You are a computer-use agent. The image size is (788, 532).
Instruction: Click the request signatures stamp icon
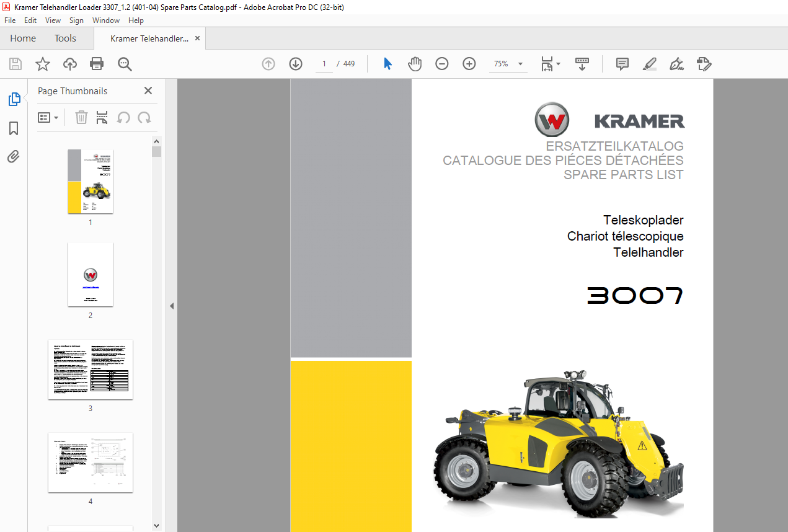coord(704,64)
